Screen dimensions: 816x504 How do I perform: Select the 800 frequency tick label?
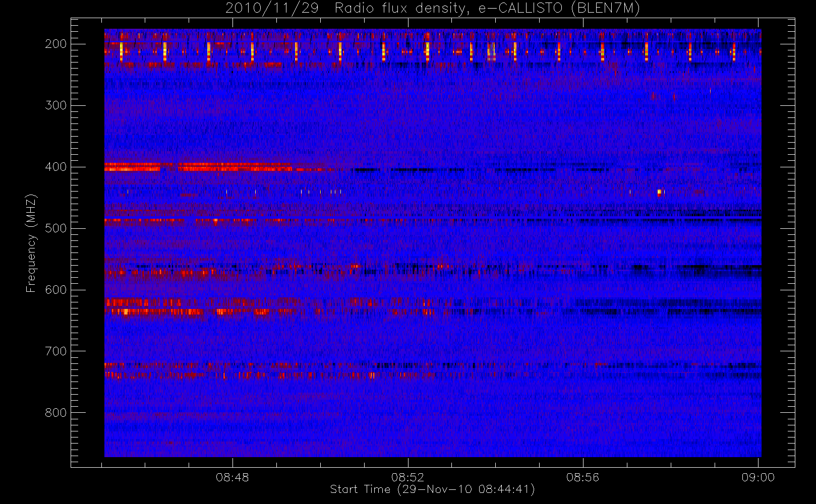point(55,413)
